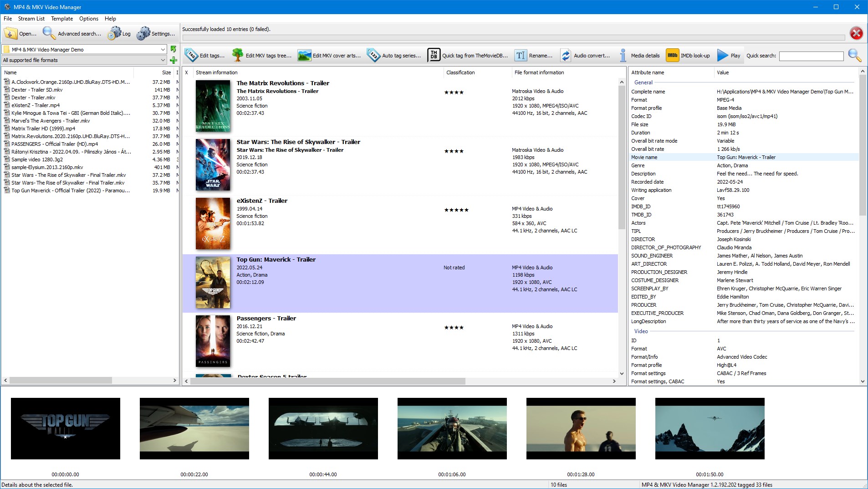The width and height of the screenshot is (868, 489).
Task: Click the X column header
Action: pyautogui.click(x=187, y=72)
